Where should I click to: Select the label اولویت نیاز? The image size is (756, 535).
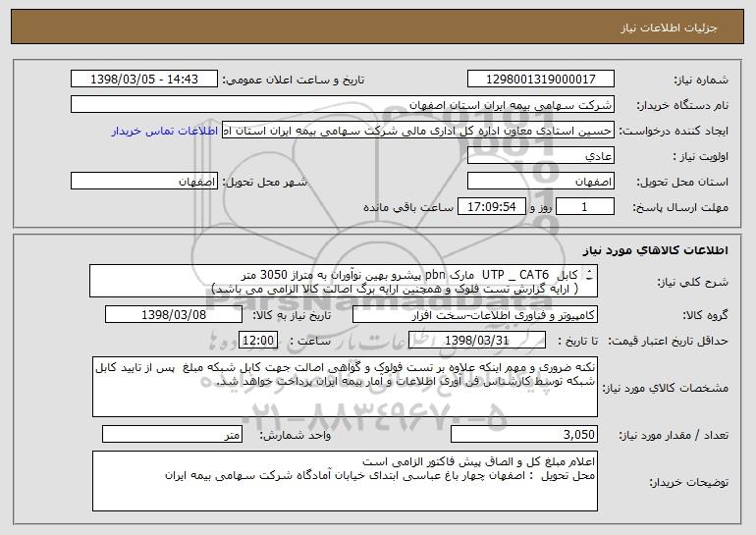[701, 157]
